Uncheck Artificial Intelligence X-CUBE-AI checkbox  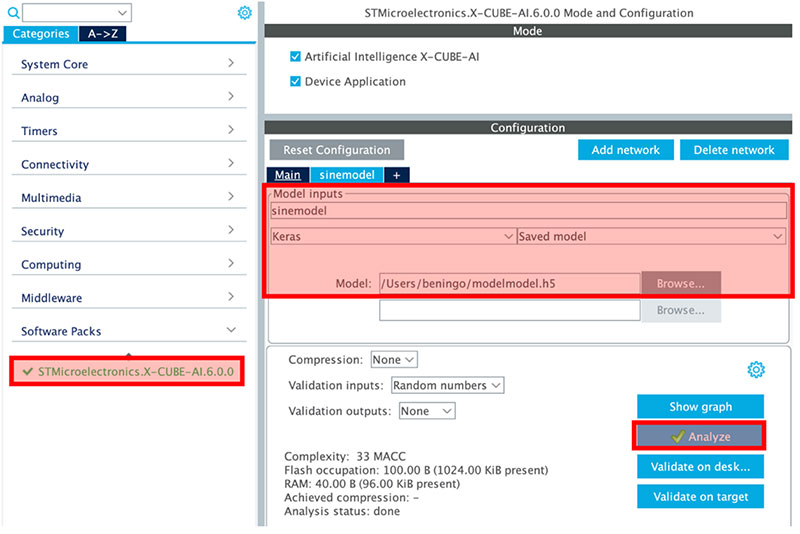coord(295,57)
